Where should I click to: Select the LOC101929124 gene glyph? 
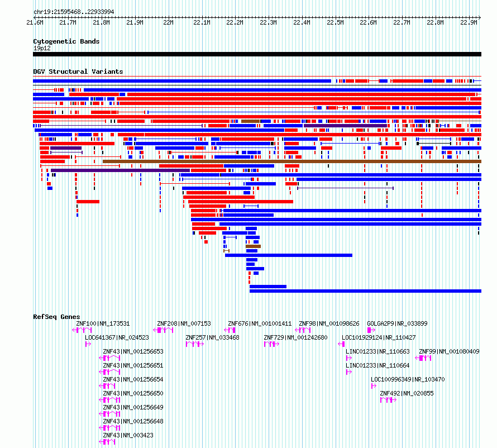[x=341, y=344]
